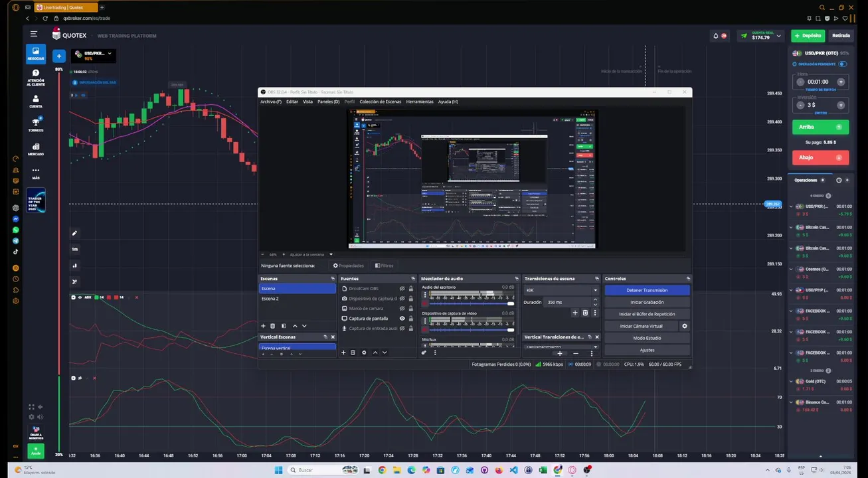Open notifications bell in Quotex header
868x478 pixels.
click(716, 36)
